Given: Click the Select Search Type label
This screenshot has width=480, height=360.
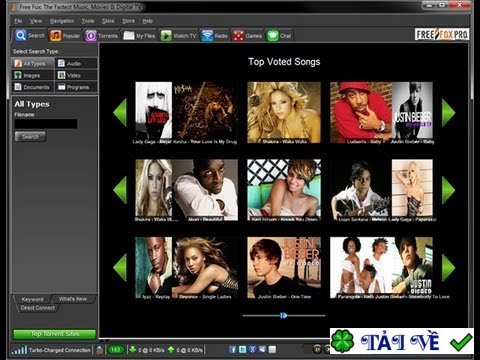Looking at the screenshot, I should click(35, 51).
